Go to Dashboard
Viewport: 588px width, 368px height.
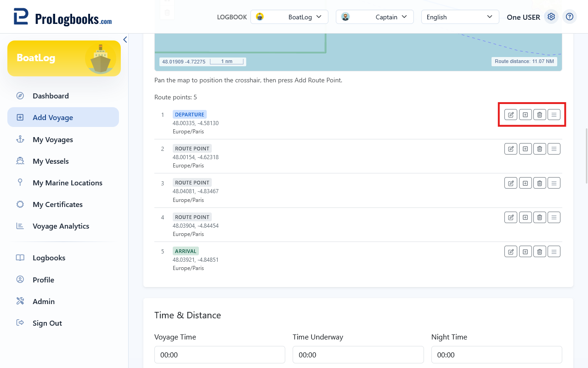63,96
